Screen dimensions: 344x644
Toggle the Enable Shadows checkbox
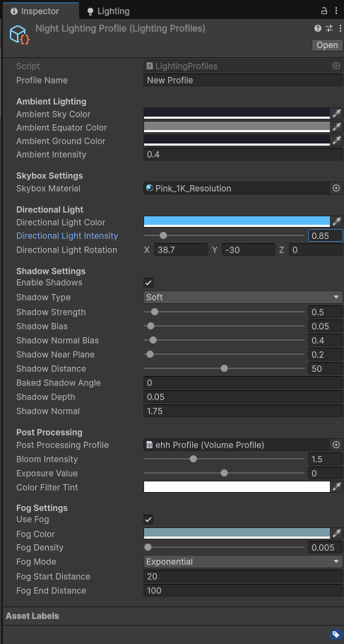coord(148,283)
